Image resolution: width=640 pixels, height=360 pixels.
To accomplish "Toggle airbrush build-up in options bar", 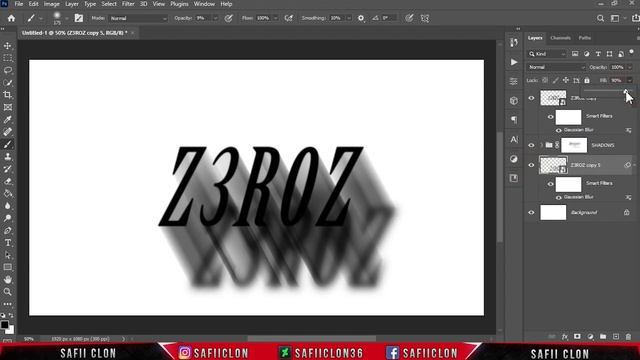I will [x=289, y=18].
